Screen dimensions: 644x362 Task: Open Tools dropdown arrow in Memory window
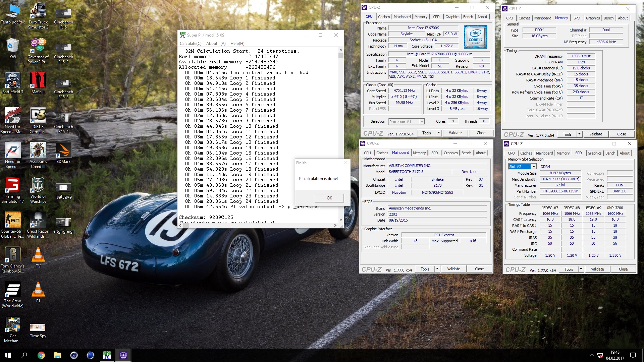click(x=579, y=134)
